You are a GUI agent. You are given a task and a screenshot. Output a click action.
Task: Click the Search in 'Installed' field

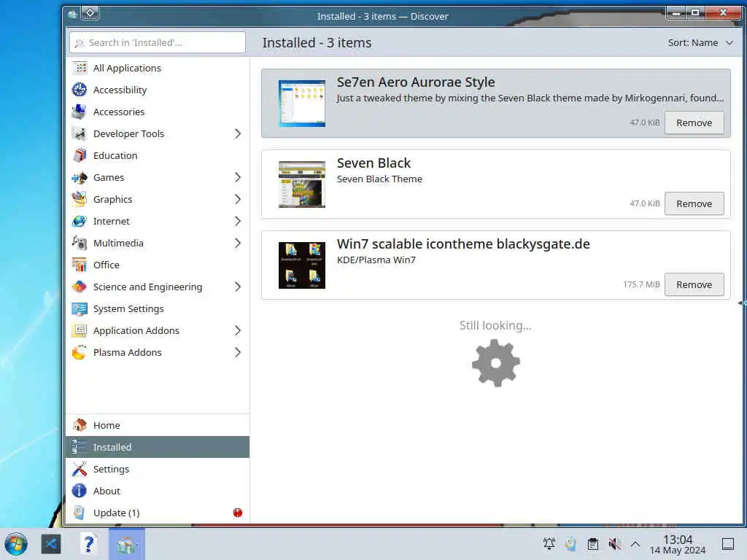(x=158, y=43)
